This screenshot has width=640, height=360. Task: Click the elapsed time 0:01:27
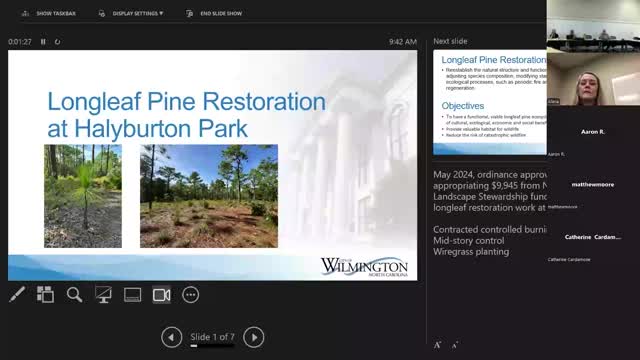pos(20,42)
